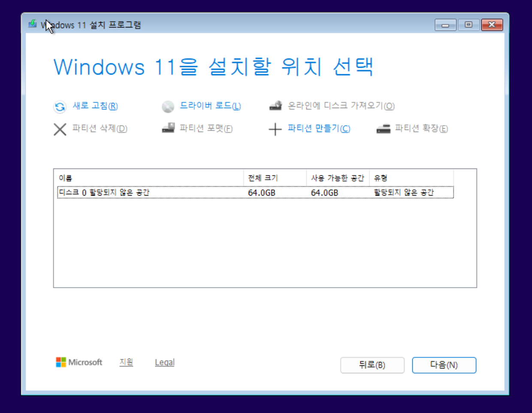Click 64.0GB under 사용 가능한 공간 column
Viewport: 532px width, 413px height.
324,193
